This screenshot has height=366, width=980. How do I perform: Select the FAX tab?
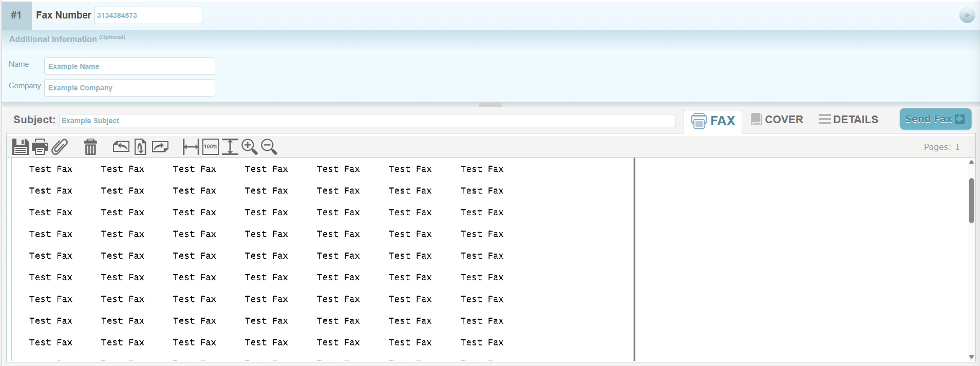coord(713,121)
